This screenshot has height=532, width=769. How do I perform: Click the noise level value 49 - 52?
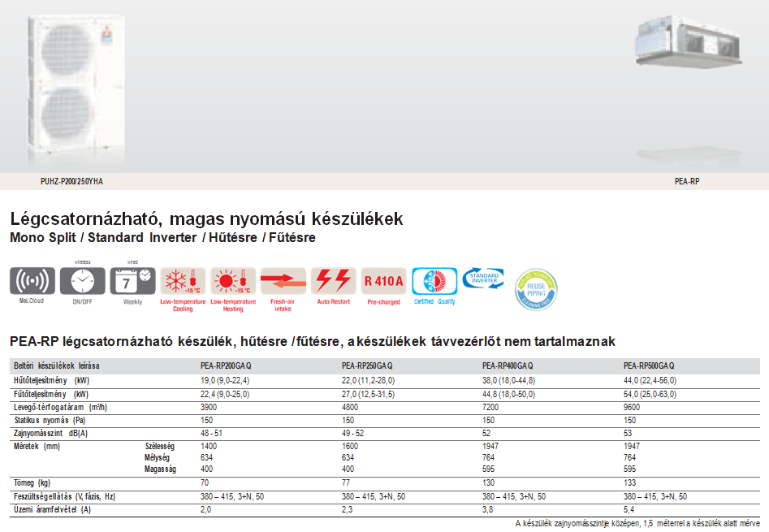352,434
